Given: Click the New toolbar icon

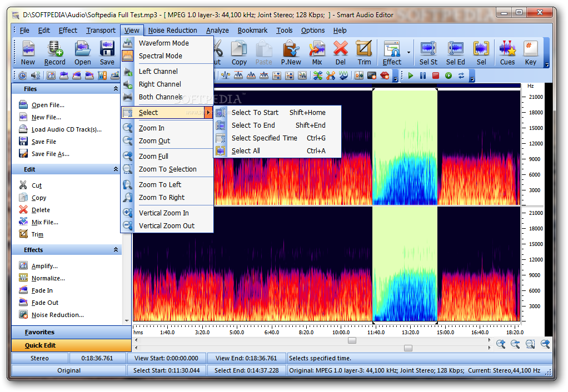Looking at the screenshot, I should pos(28,53).
